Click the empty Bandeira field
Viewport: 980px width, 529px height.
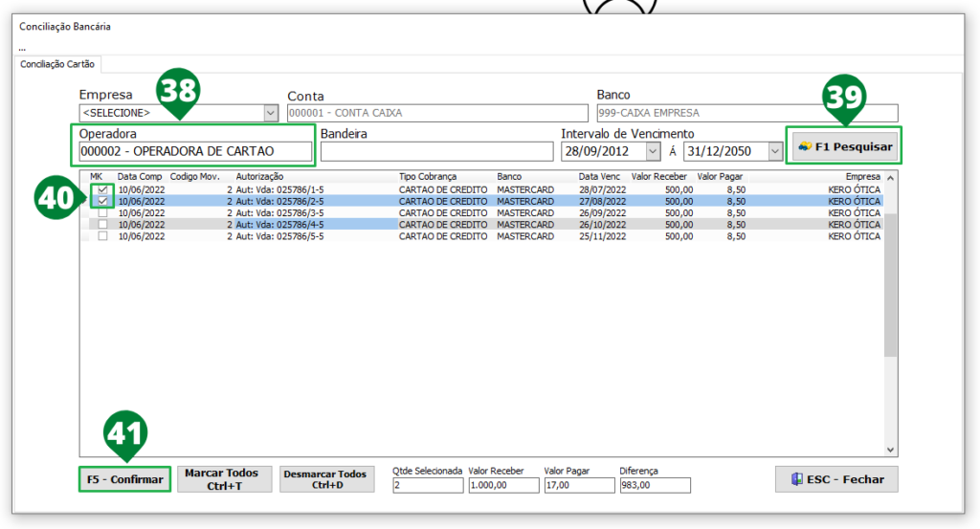[x=436, y=151]
